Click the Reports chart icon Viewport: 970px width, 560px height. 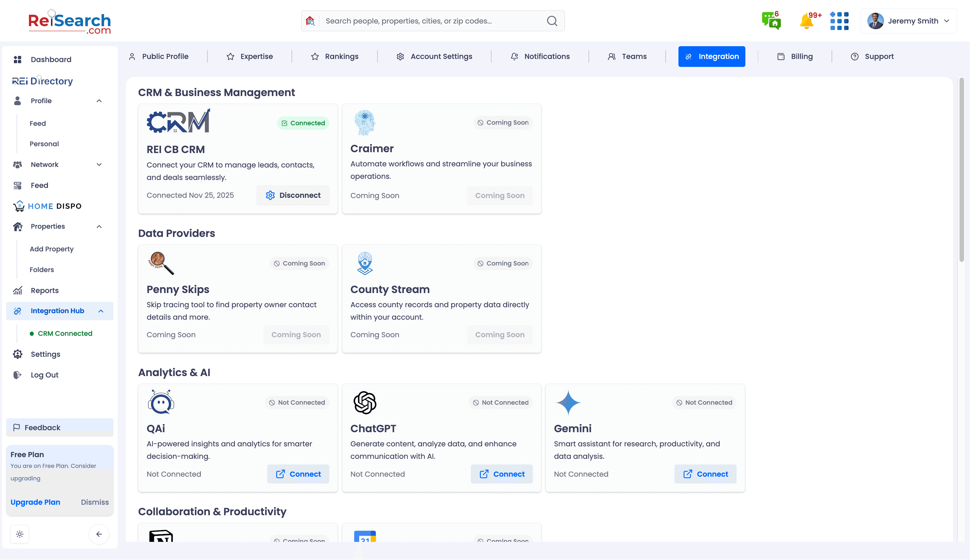pyautogui.click(x=17, y=290)
